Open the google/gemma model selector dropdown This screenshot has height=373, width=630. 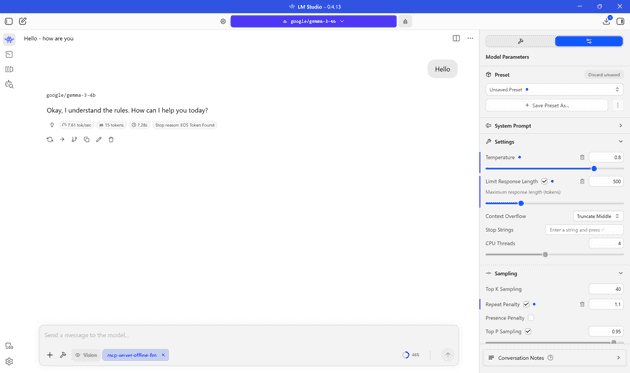[313, 21]
